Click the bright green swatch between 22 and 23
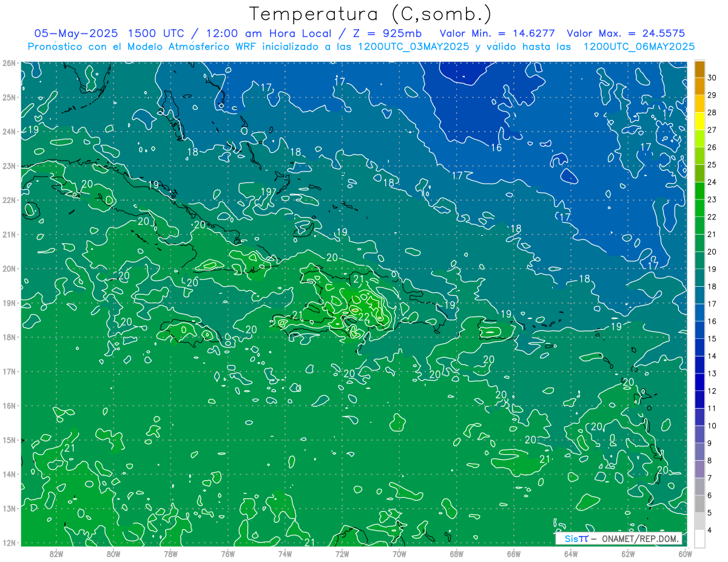728x562 pixels. coord(699,209)
